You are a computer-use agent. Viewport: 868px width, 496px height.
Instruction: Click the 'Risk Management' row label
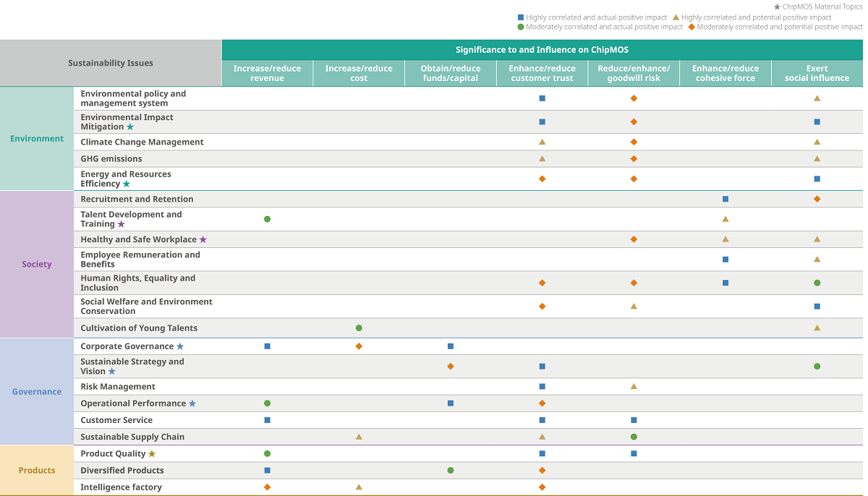point(118,387)
